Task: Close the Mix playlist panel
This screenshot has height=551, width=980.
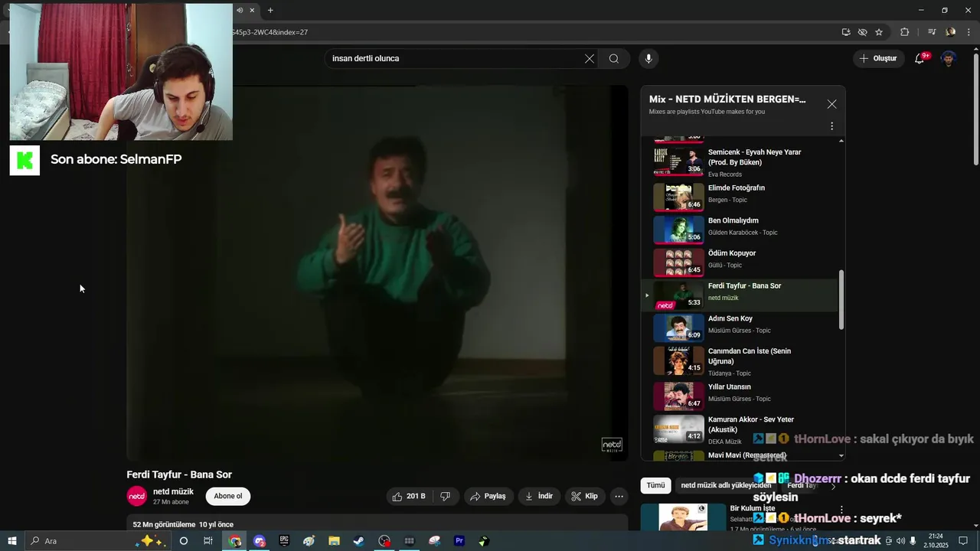Action: click(x=831, y=104)
